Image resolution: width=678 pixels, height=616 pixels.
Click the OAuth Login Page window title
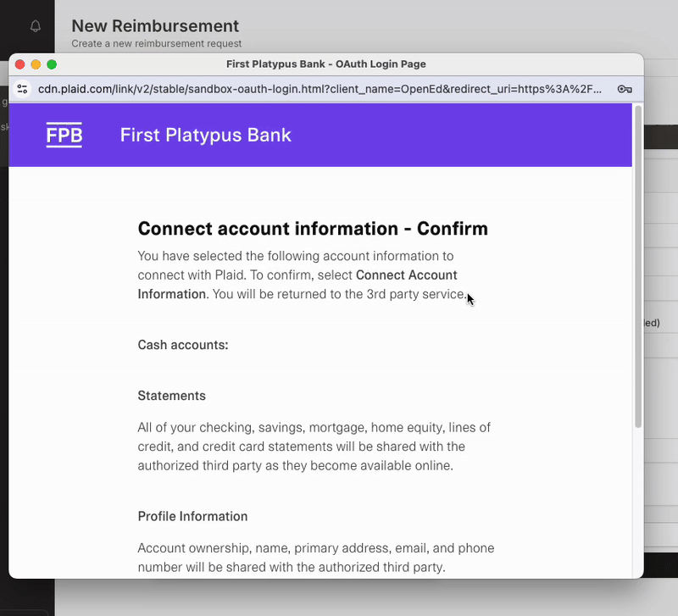(325, 64)
